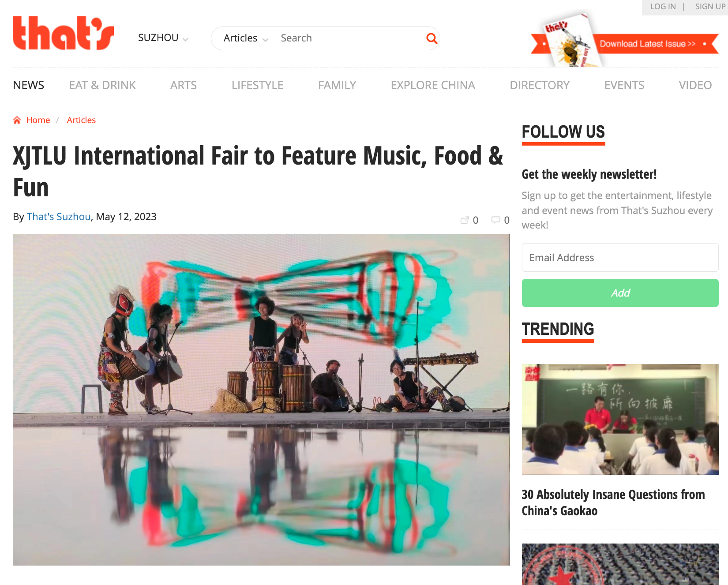Click the SIGN UP link

pos(710,7)
